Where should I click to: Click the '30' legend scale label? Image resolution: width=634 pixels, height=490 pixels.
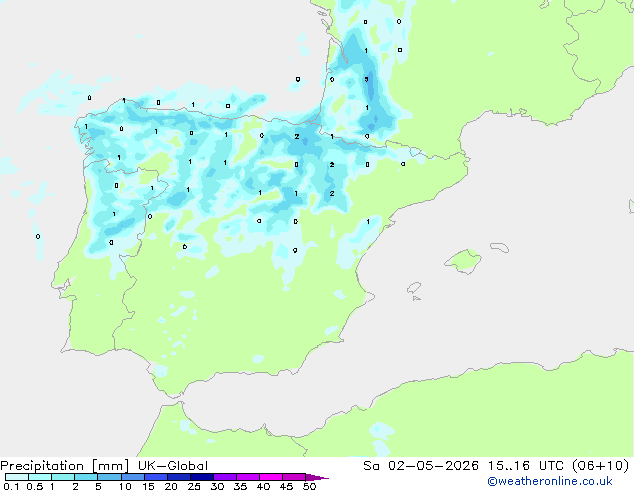tap(217, 486)
